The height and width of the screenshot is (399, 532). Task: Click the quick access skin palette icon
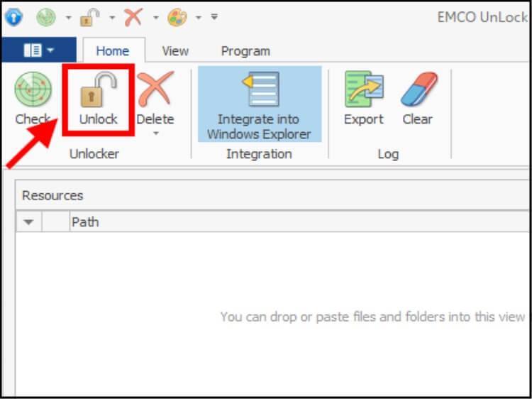177,17
